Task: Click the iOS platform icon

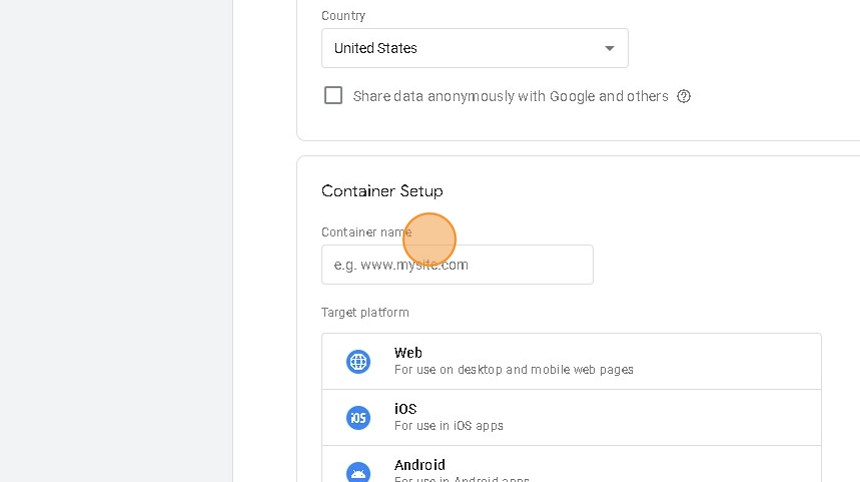Action: 358,417
